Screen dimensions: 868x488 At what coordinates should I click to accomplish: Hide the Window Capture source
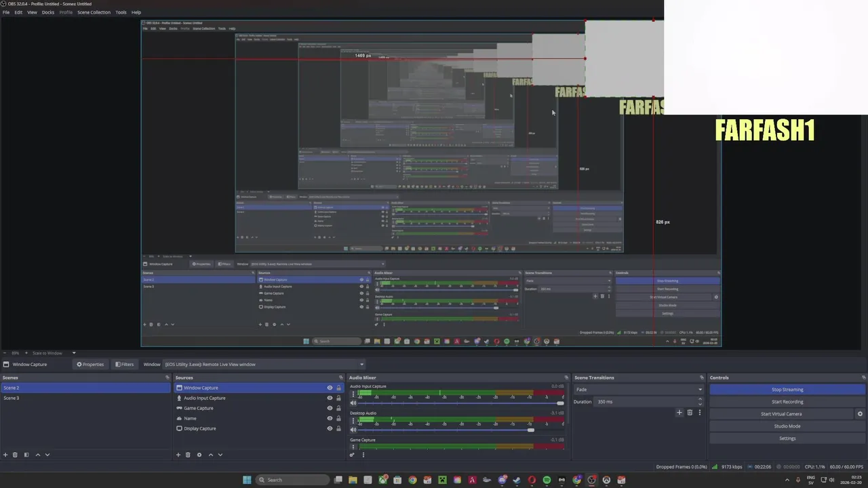330,388
